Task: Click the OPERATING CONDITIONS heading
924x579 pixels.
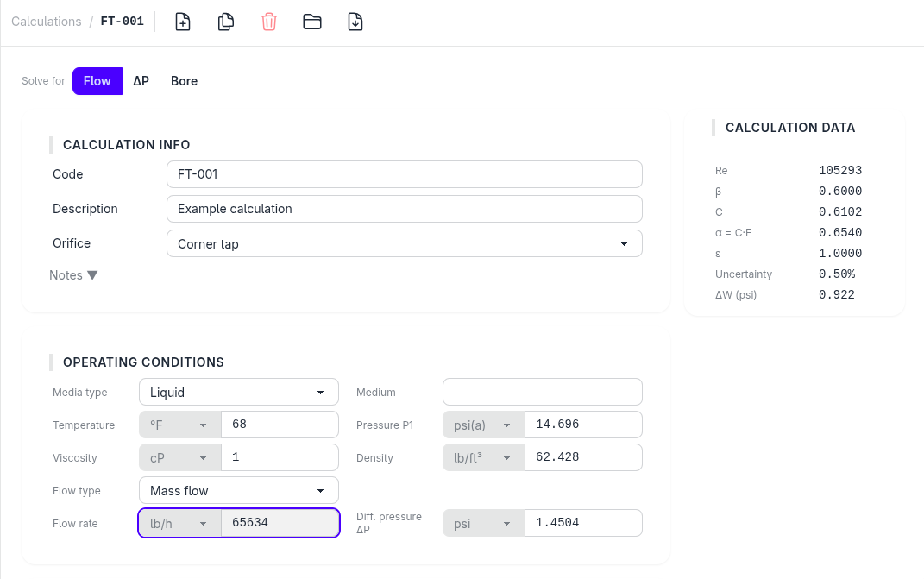Action: pyautogui.click(x=143, y=362)
